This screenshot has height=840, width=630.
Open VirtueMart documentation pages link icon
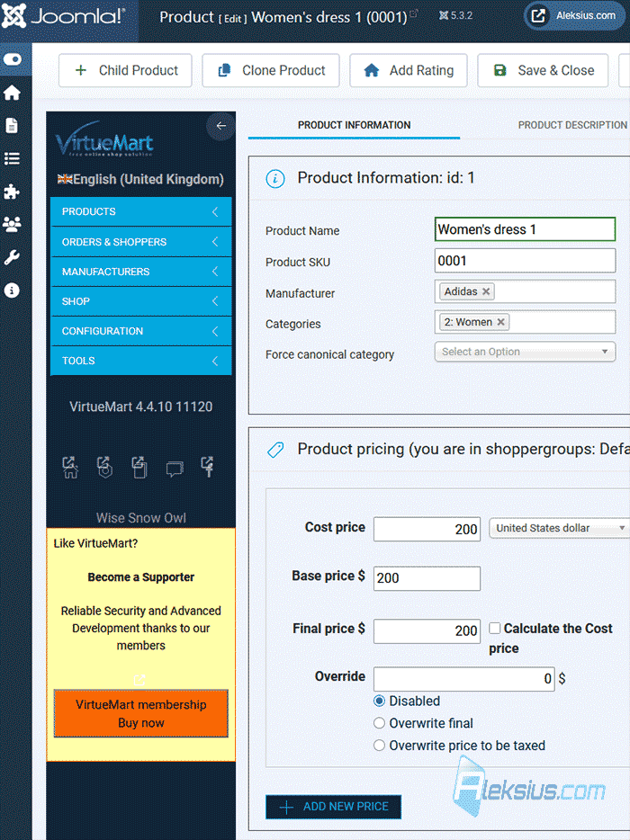pos(139,467)
